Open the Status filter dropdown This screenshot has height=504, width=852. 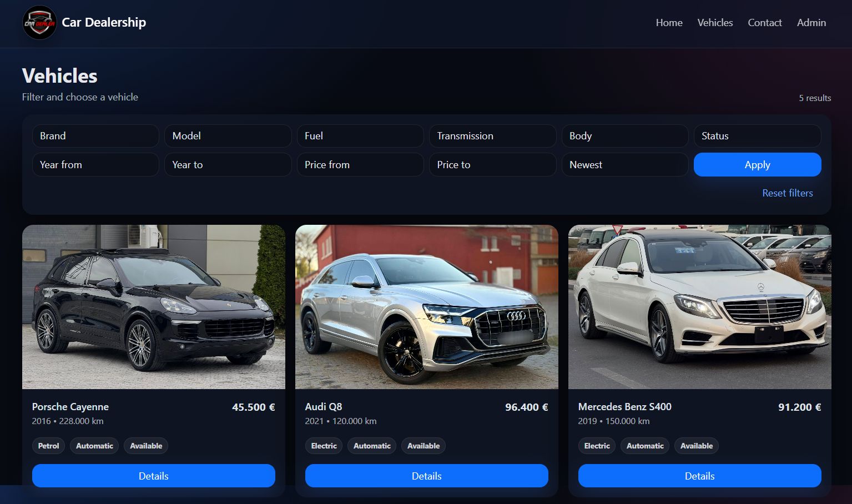point(758,136)
